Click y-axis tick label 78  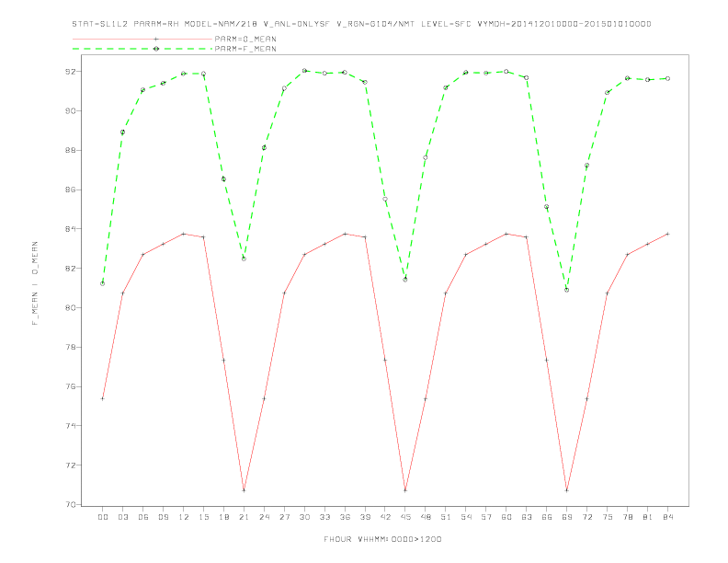click(x=70, y=347)
